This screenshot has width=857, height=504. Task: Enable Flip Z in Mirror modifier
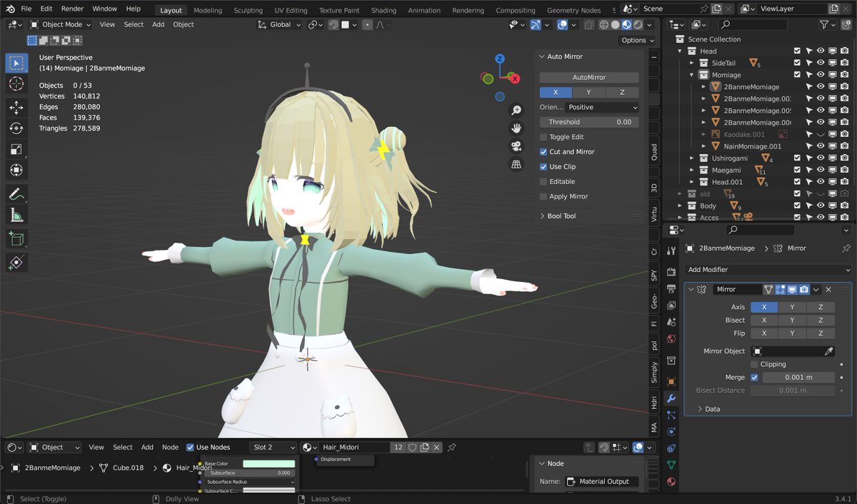pyautogui.click(x=821, y=333)
